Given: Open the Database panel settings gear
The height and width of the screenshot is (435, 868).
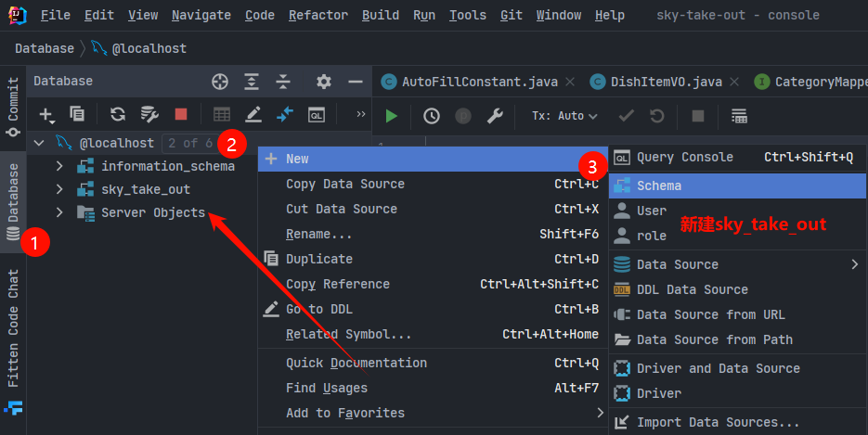Looking at the screenshot, I should (324, 82).
